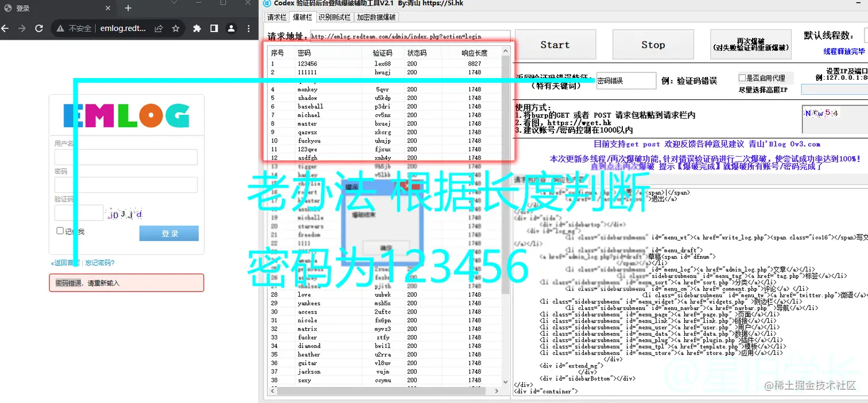Select the shadow password row

384,98
